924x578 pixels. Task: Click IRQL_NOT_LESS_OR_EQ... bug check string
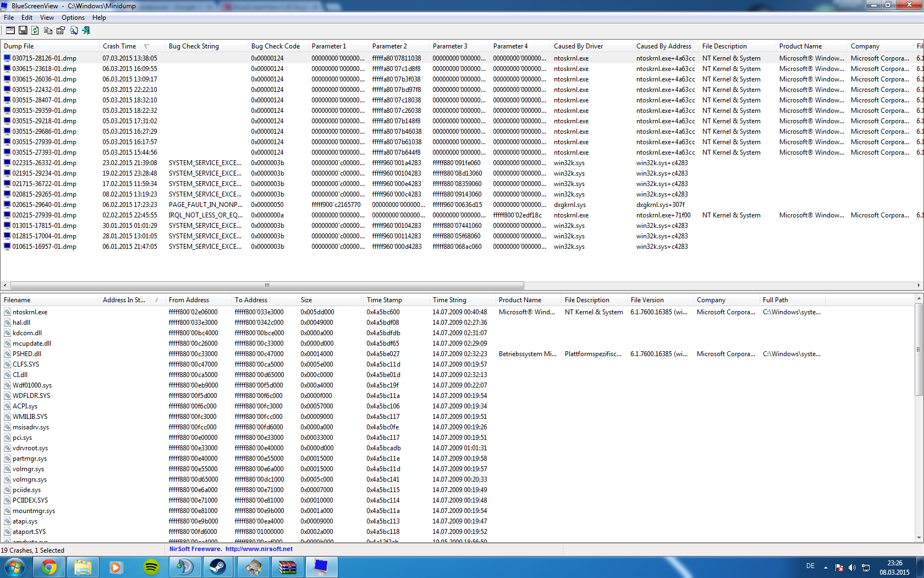(x=206, y=215)
